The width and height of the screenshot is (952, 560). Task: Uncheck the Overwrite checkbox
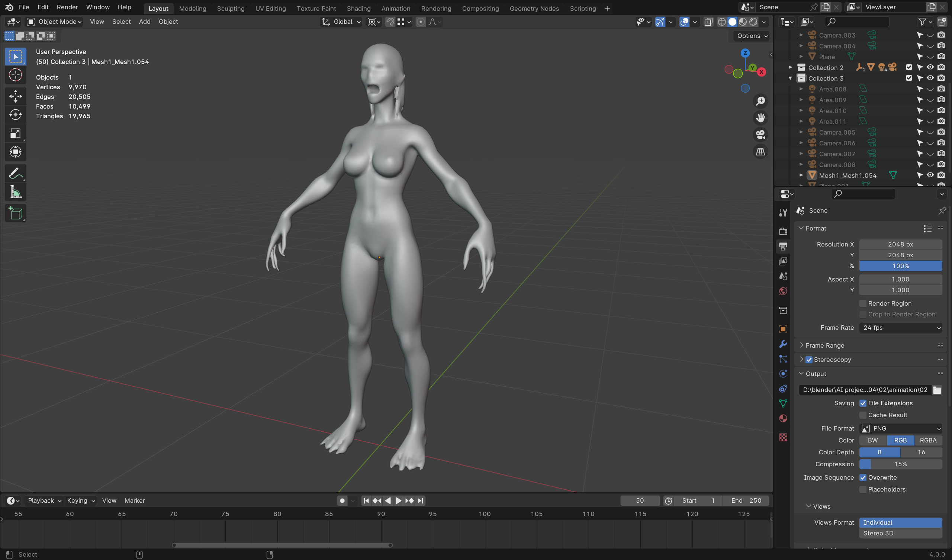[863, 477]
